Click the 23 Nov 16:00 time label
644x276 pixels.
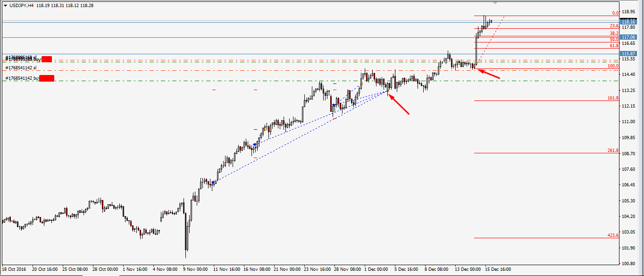click(317, 269)
